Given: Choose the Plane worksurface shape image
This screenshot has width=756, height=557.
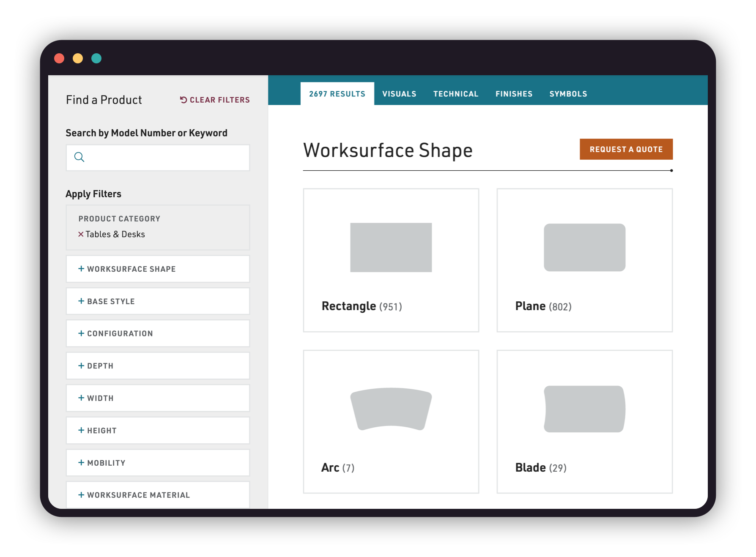Looking at the screenshot, I should click(x=584, y=248).
